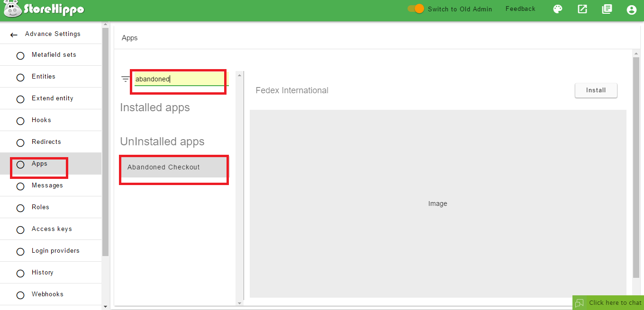The height and width of the screenshot is (310, 644).
Task: Open Access keys menu item
Action: [51, 229]
